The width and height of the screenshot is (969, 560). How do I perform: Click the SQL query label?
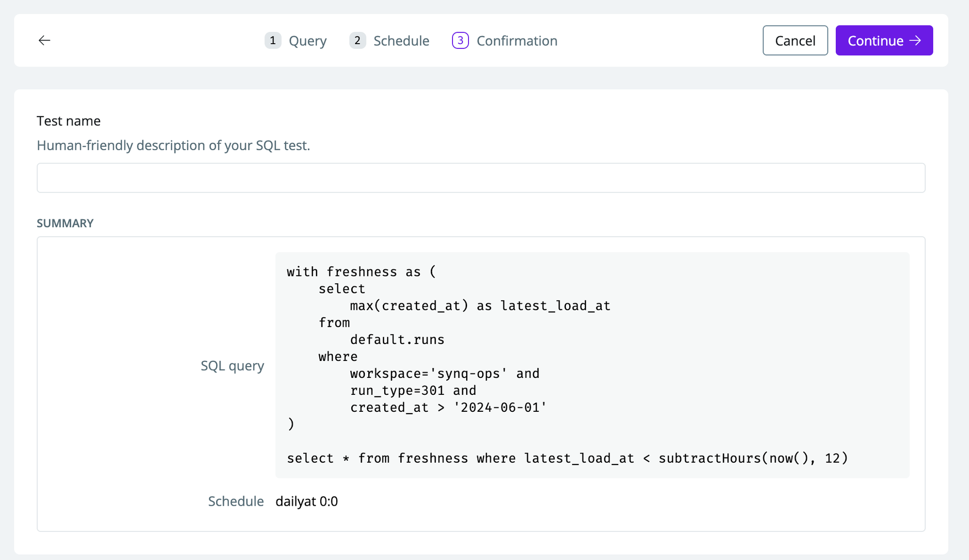pos(232,366)
